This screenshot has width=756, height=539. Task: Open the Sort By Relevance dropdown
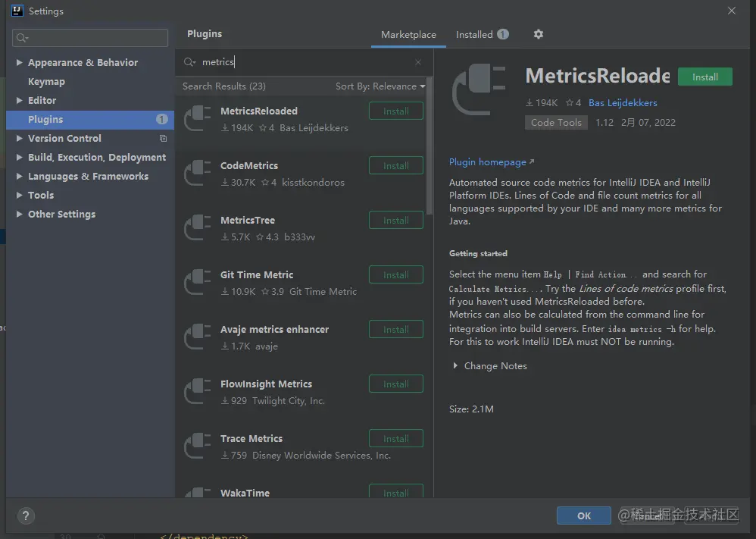[x=380, y=86]
